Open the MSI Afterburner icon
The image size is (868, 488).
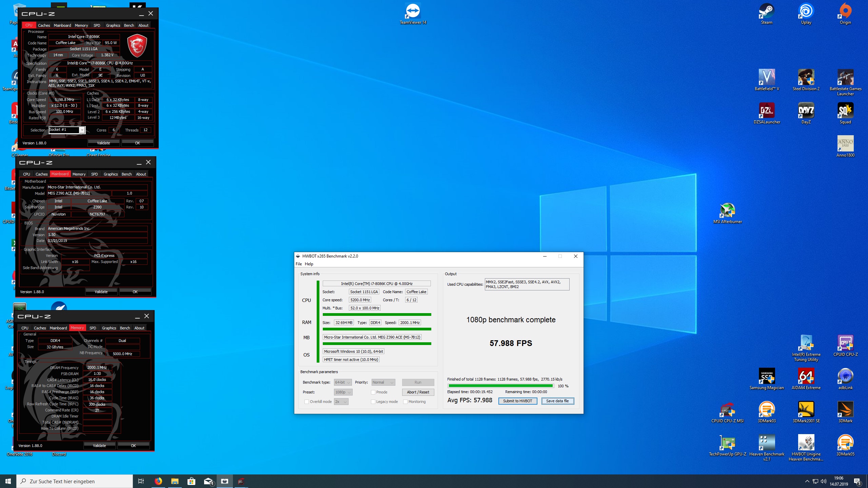pos(728,213)
